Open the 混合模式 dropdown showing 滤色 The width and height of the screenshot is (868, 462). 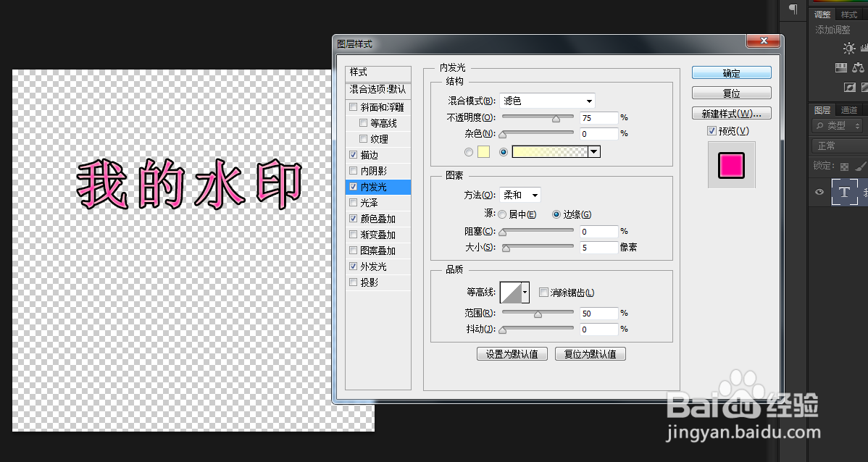pos(547,101)
